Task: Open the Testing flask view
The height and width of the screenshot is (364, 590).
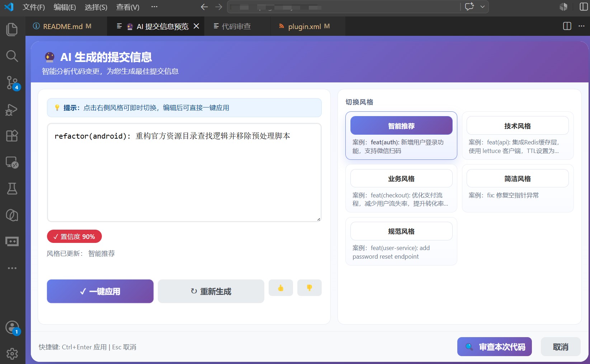Action: pyautogui.click(x=12, y=188)
